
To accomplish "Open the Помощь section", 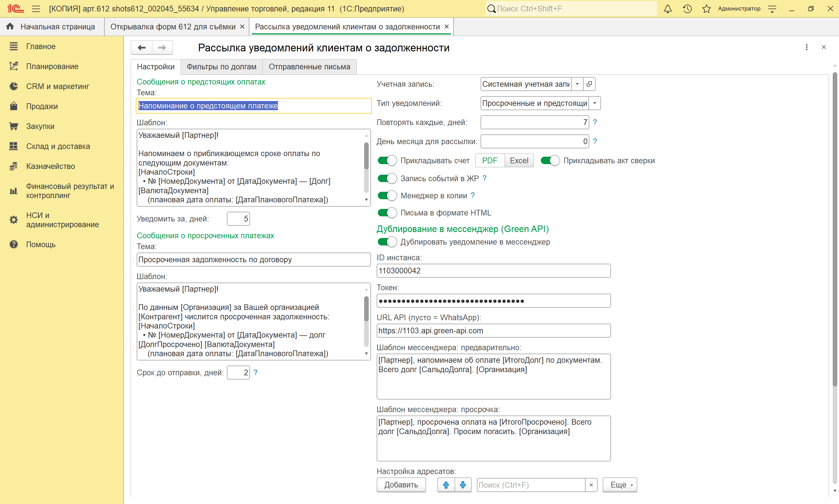I will pos(41,245).
